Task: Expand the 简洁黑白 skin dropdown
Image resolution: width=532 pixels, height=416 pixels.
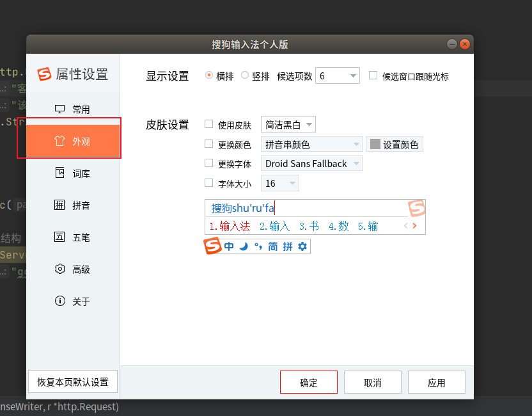Action: point(288,124)
